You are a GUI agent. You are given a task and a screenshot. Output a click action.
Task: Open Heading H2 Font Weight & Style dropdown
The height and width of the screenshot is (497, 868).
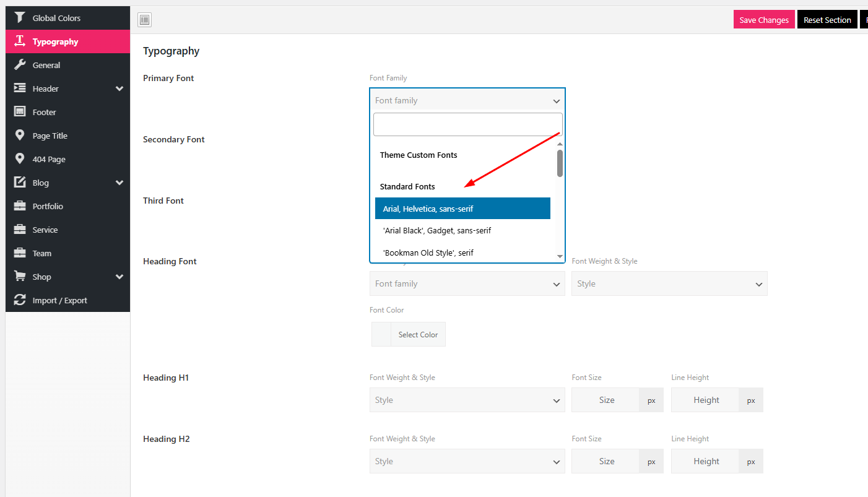click(467, 461)
